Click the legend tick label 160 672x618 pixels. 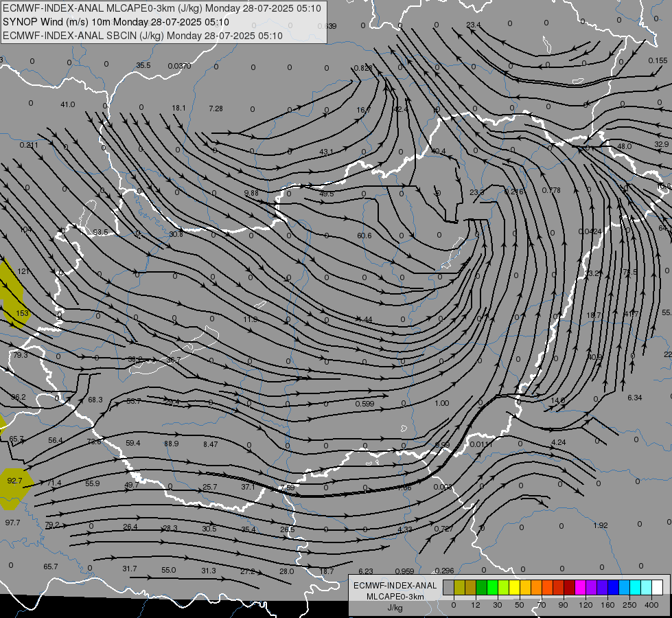(607, 605)
